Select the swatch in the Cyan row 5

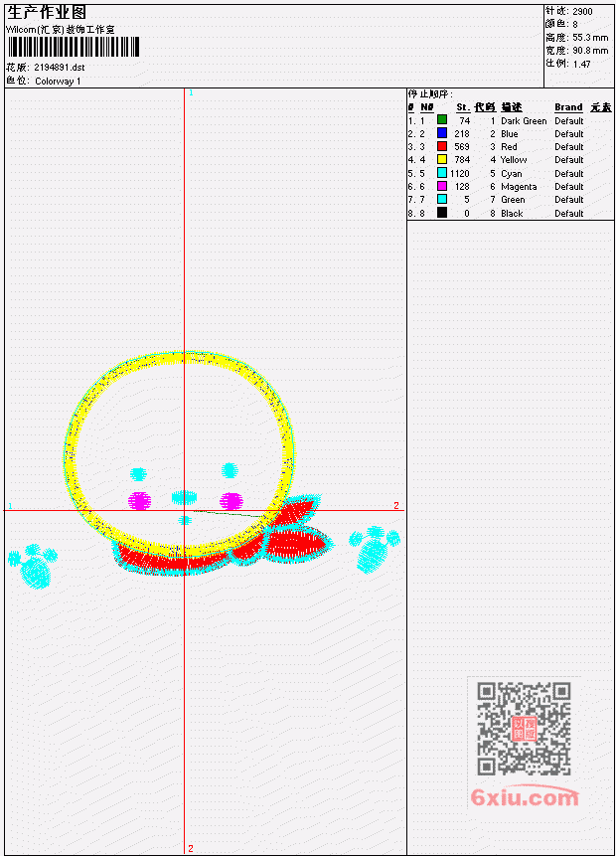[x=442, y=173]
